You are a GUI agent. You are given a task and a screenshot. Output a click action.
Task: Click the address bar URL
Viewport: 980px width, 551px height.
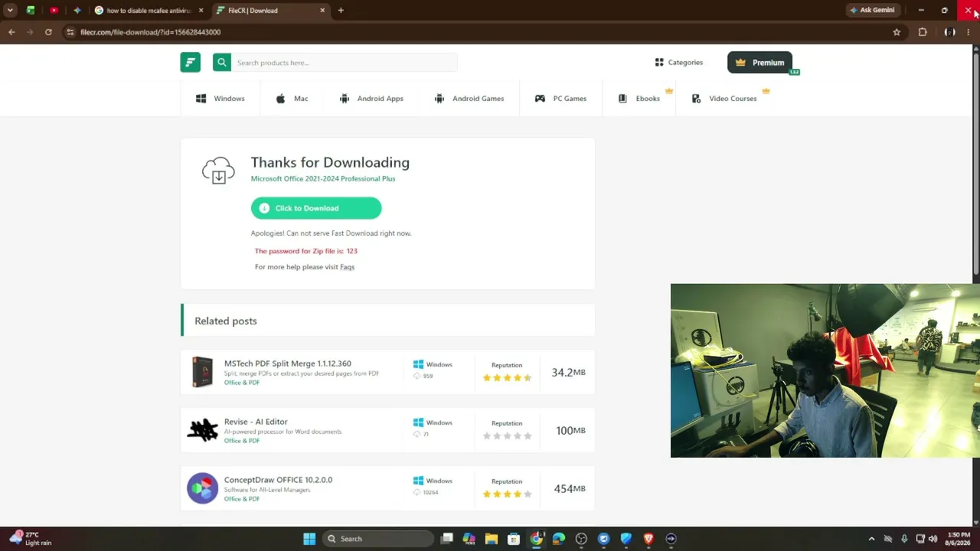point(150,32)
